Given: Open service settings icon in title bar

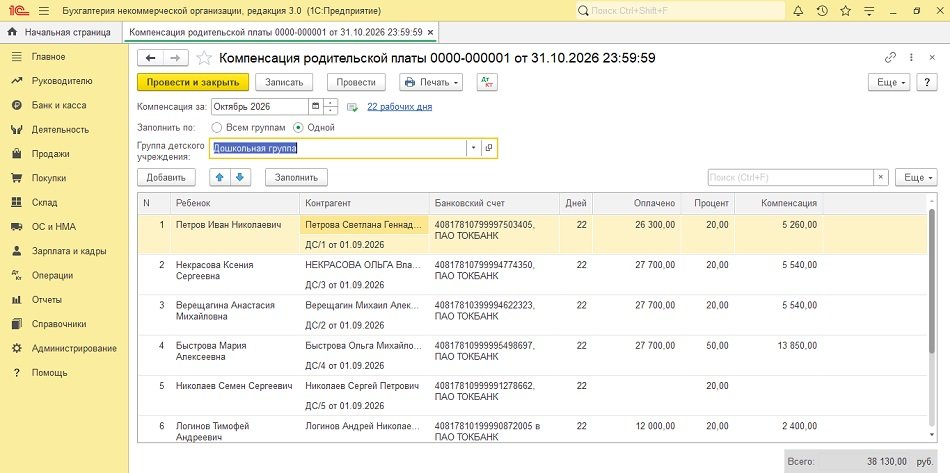Looking at the screenshot, I should 869,11.
